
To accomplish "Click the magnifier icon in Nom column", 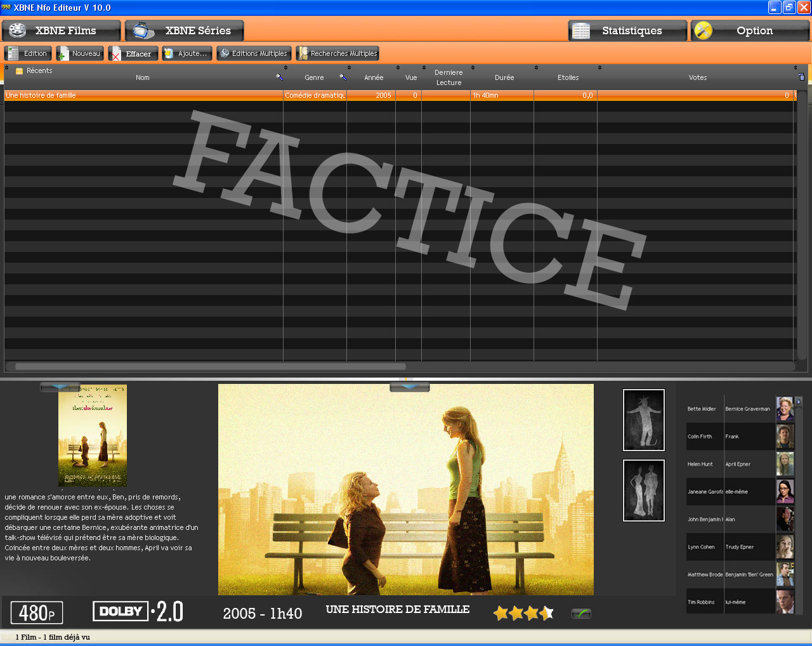I will point(279,77).
